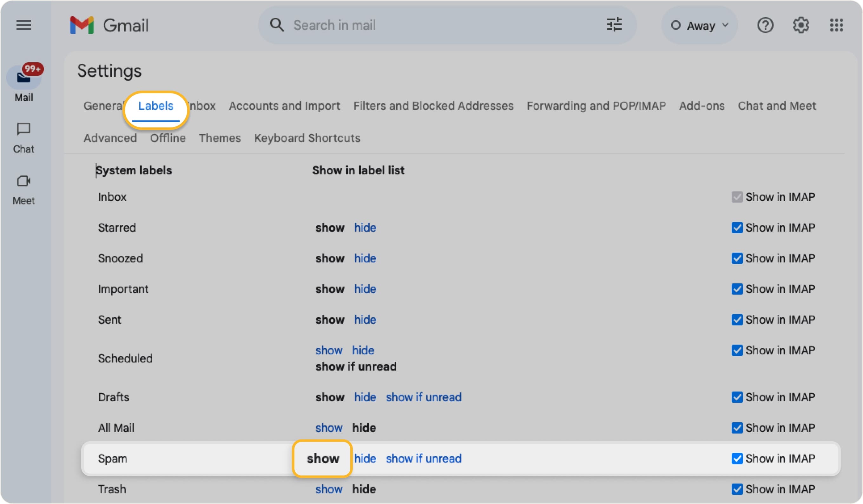Viewport: 863px width, 504px height.
Task: Open the Google apps grid
Action: pos(837,25)
